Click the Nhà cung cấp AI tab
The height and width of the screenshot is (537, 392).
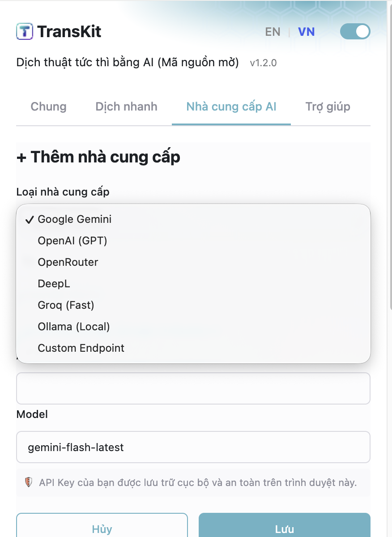231,107
